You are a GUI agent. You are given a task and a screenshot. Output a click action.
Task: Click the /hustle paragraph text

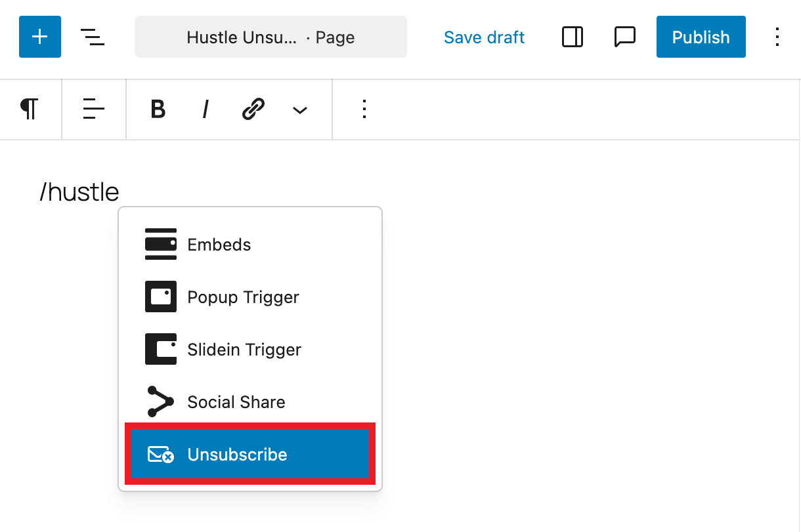(79, 192)
